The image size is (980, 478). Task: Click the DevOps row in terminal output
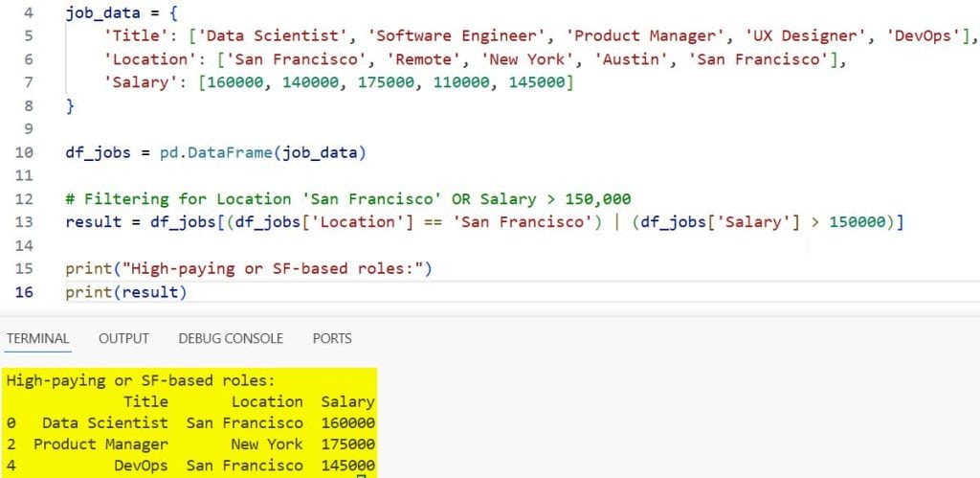[190, 466]
